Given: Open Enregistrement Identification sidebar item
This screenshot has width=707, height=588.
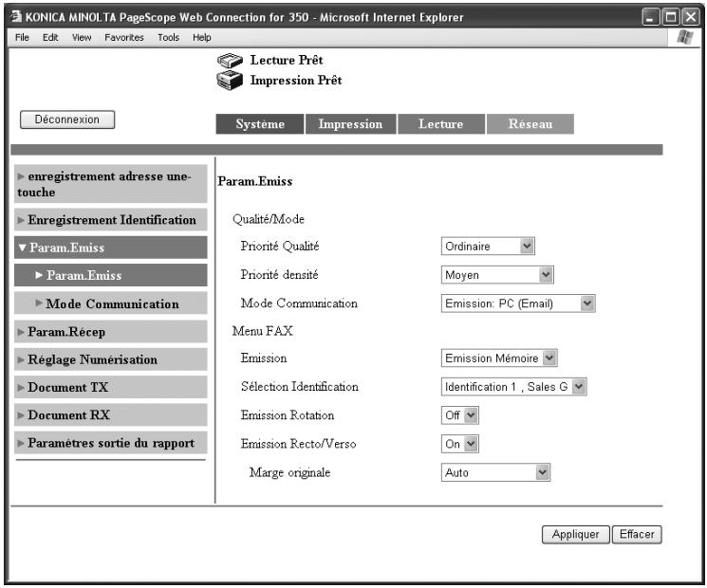Looking at the screenshot, I should pos(110,220).
